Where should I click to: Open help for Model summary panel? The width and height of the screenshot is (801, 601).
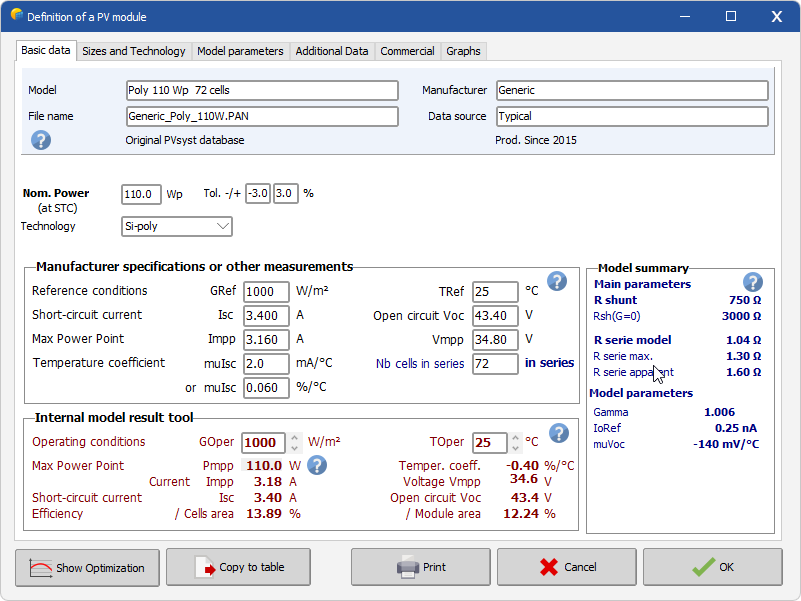(753, 282)
